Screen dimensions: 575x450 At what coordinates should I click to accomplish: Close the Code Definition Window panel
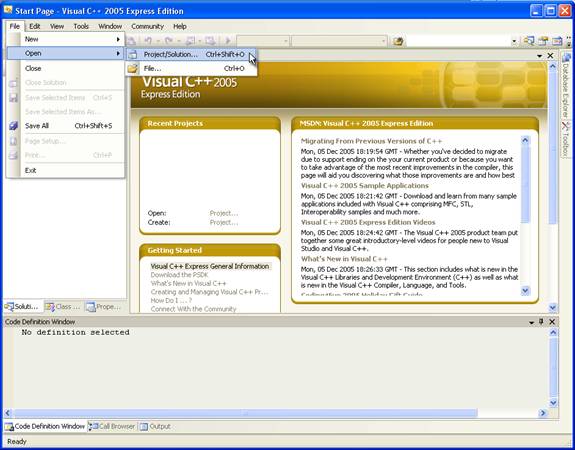tap(552, 322)
